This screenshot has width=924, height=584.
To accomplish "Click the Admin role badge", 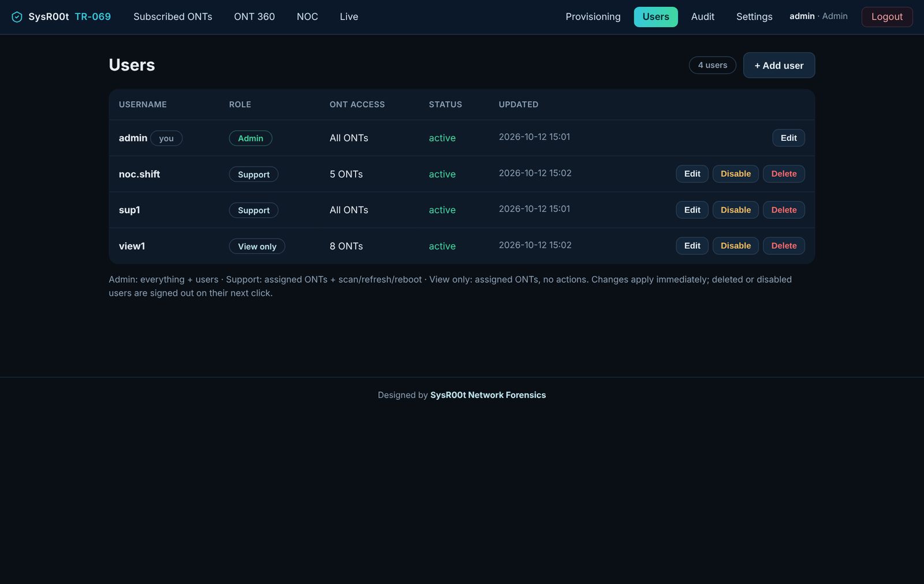I will [251, 138].
